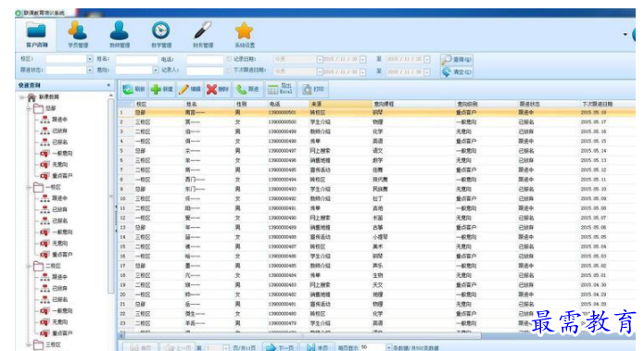This screenshot has height=351, width=644.
Task: Sort by the 来源 column header
Action: pyautogui.click(x=340, y=105)
